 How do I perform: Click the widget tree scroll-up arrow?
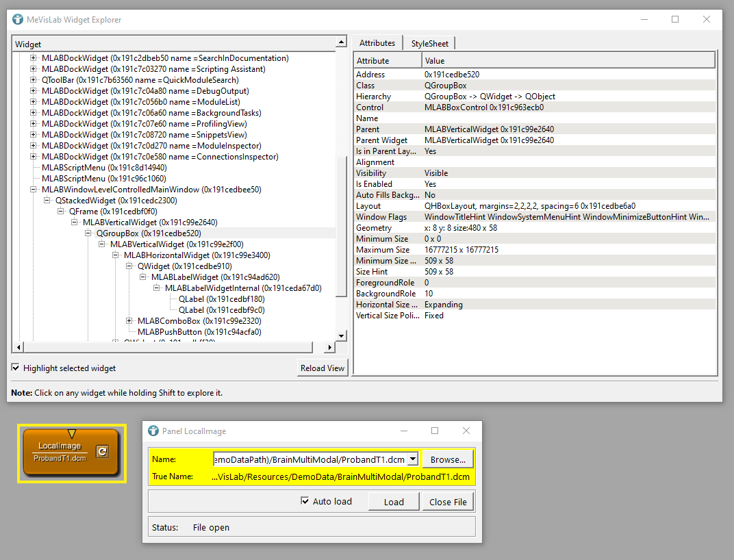(x=341, y=43)
